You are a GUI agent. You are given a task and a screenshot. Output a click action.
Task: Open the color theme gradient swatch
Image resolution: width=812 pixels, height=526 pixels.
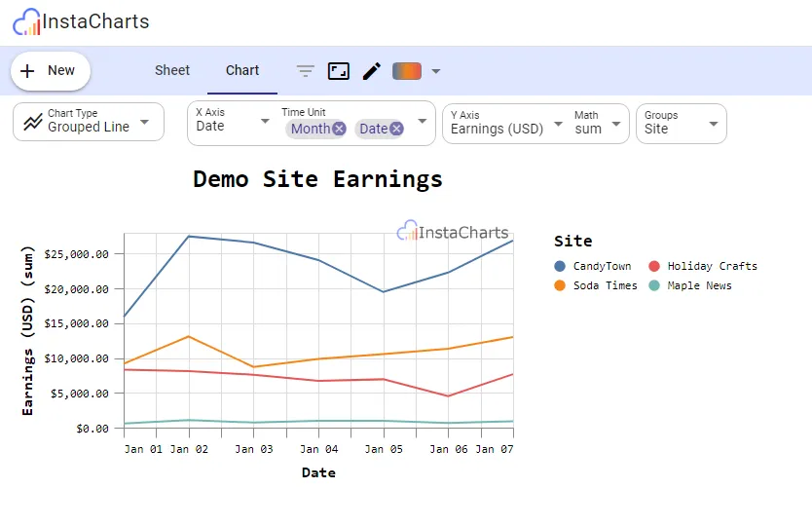(407, 71)
